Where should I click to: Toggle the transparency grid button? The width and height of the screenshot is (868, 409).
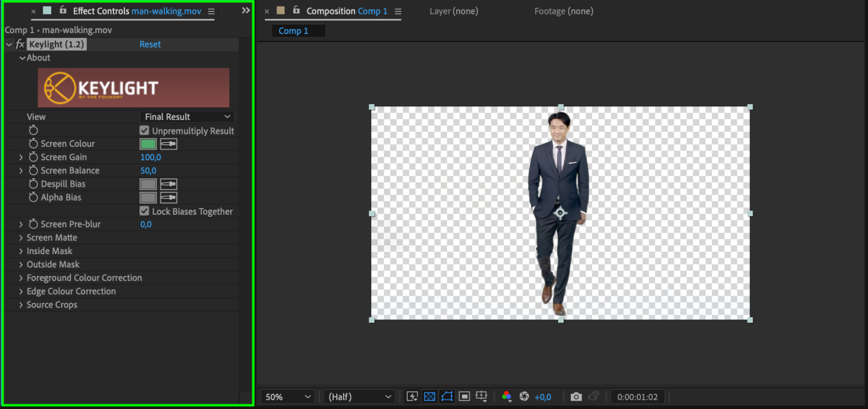click(429, 396)
